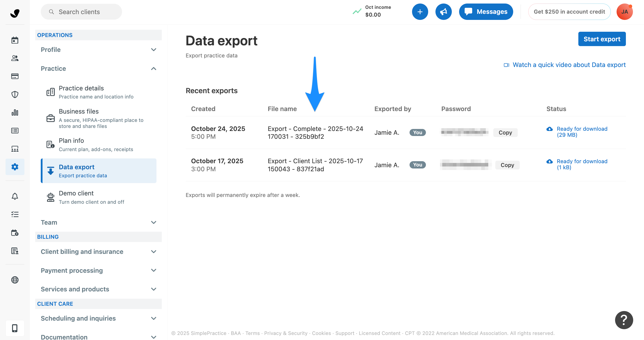Expand Scheduling and inquiries section
Viewport: 644px width, 340px height.
(99, 318)
